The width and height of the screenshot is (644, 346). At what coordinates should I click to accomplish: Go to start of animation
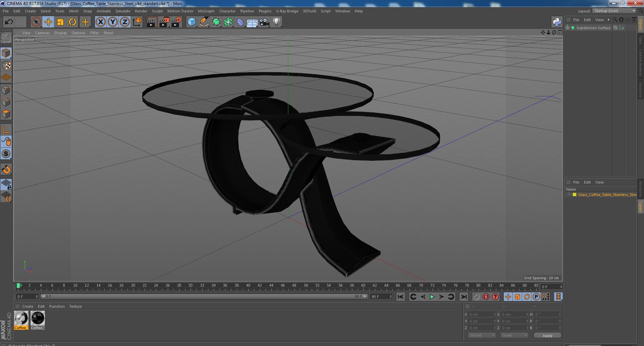(x=400, y=297)
